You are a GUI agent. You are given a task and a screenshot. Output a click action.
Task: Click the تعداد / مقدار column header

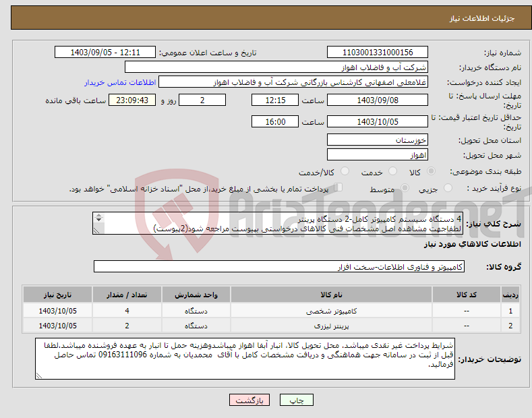point(127,295)
